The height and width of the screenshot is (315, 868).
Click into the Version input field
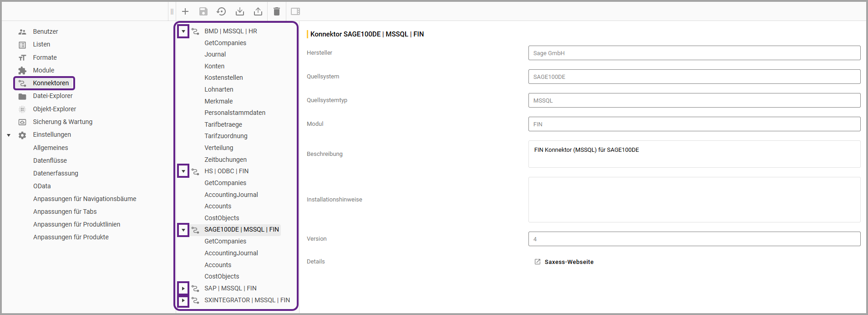[694, 239]
